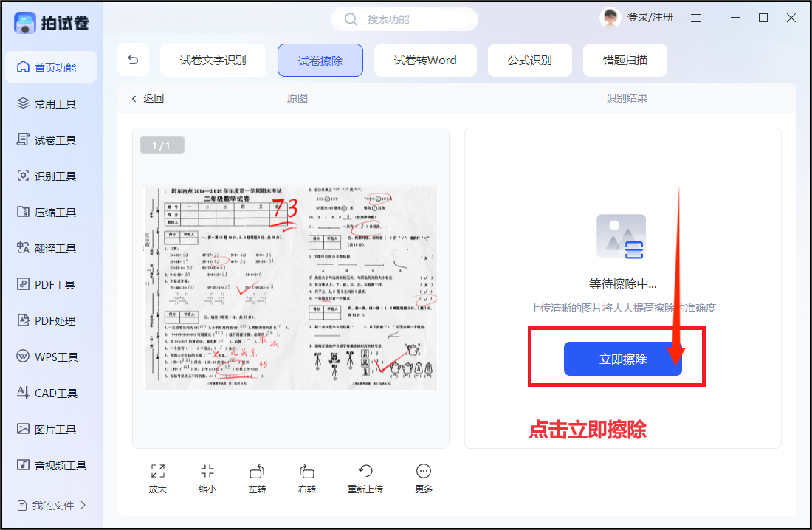812x530 pixels.
Task: Click the paper icon beside 试卷工具
Action: tap(23, 140)
